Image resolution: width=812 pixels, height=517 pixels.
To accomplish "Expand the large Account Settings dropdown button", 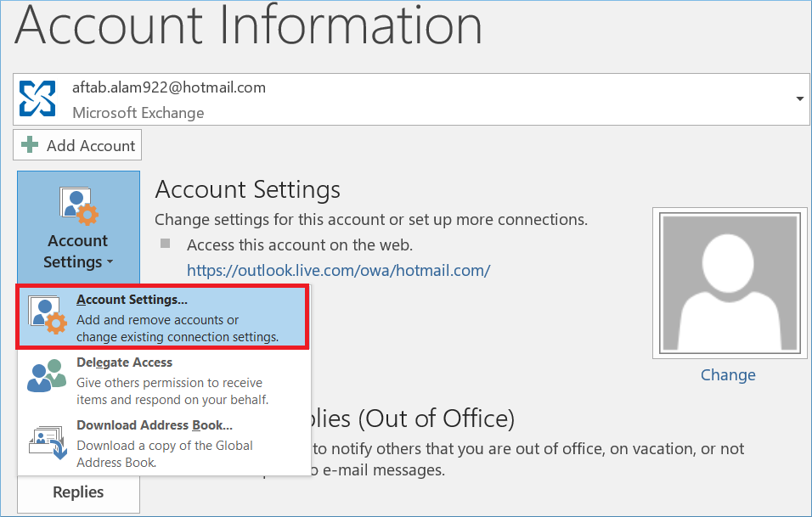I will tap(78, 228).
